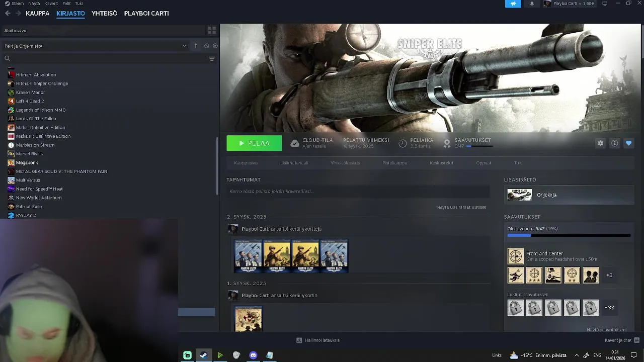Click the green play-arrow app in taskbar
Screen dimensions: 644x362
[220, 355]
